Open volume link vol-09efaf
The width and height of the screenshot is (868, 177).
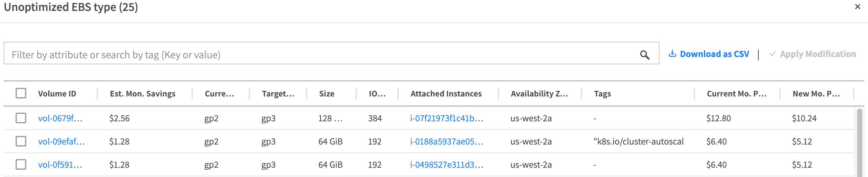coord(61,141)
